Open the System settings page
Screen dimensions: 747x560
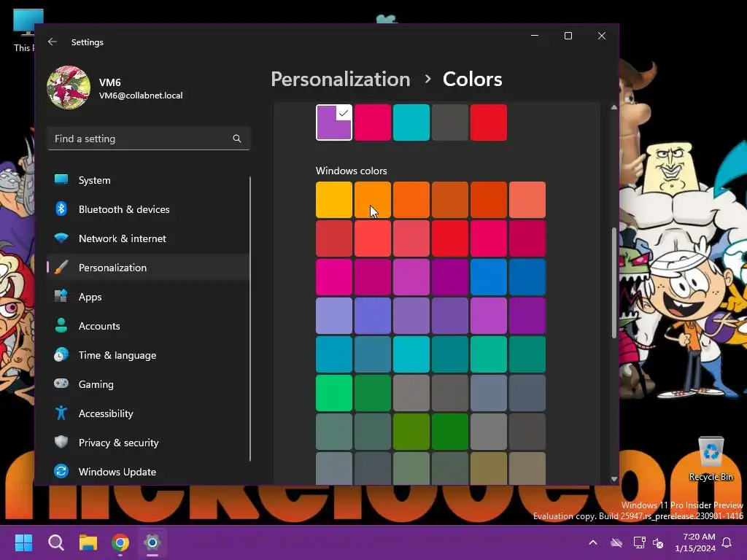pyautogui.click(x=148, y=180)
